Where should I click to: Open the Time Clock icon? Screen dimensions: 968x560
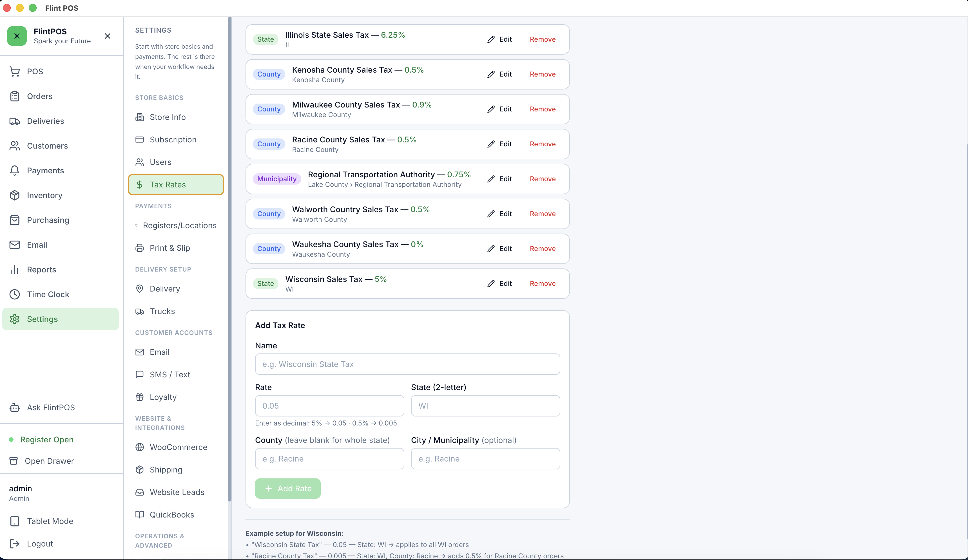pos(15,294)
